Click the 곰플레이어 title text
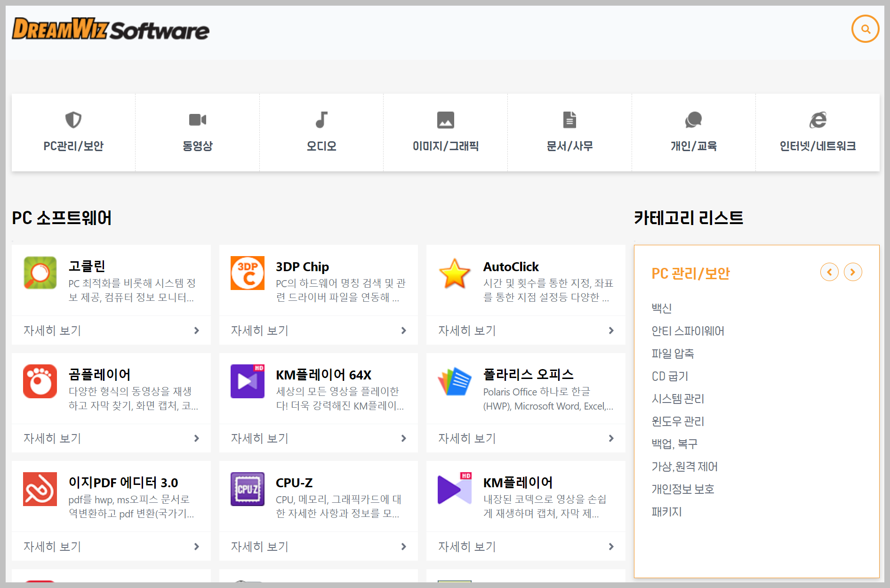This screenshot has width=890, height=588. tap(100, 375)
